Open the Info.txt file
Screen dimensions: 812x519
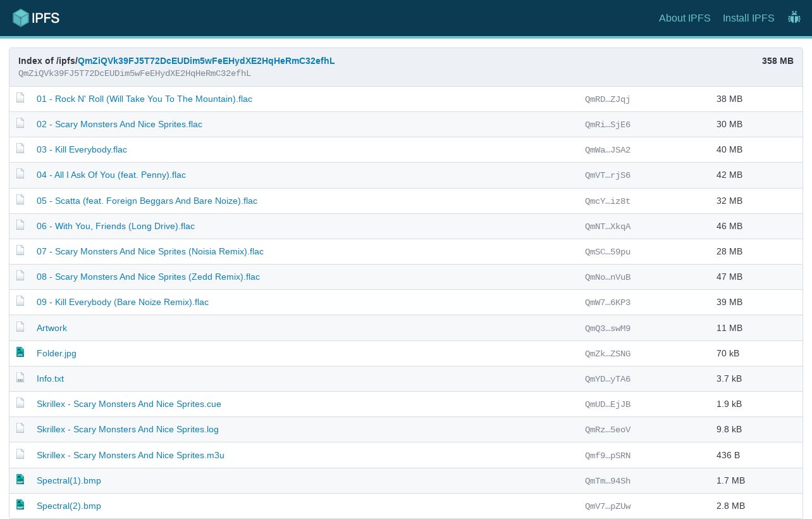[x=50, y=378]
